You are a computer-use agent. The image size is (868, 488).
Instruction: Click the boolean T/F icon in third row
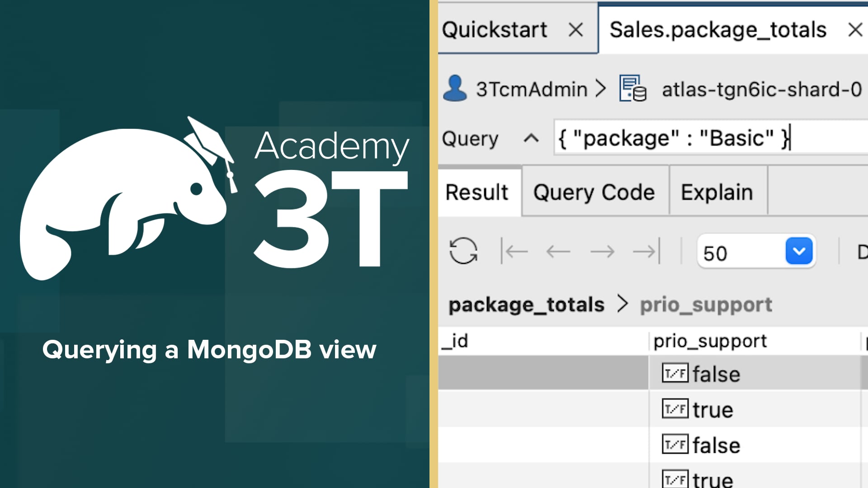coord(675,445)
